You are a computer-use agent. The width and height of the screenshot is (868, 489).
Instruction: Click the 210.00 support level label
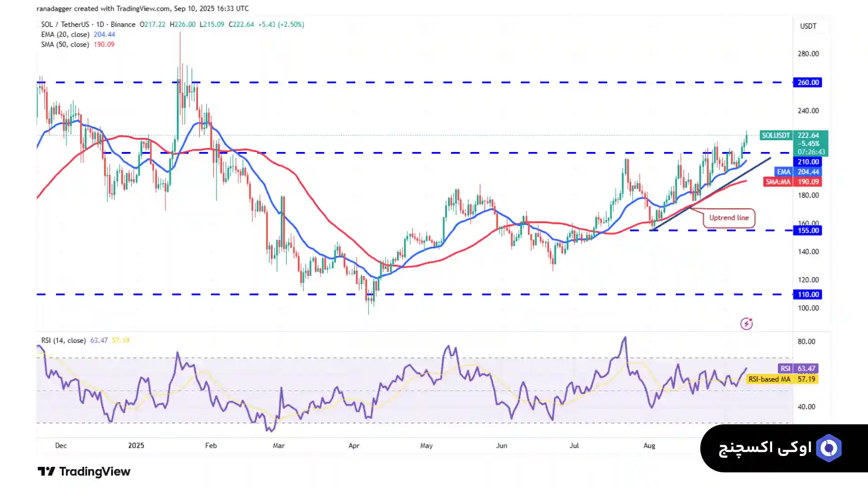click(x=807, y=162)
